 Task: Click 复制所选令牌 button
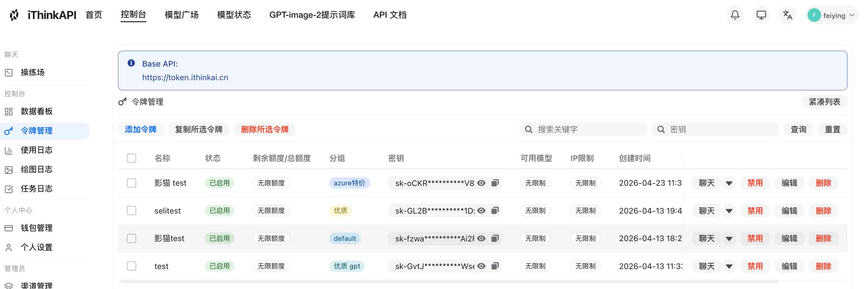[199, 130]
